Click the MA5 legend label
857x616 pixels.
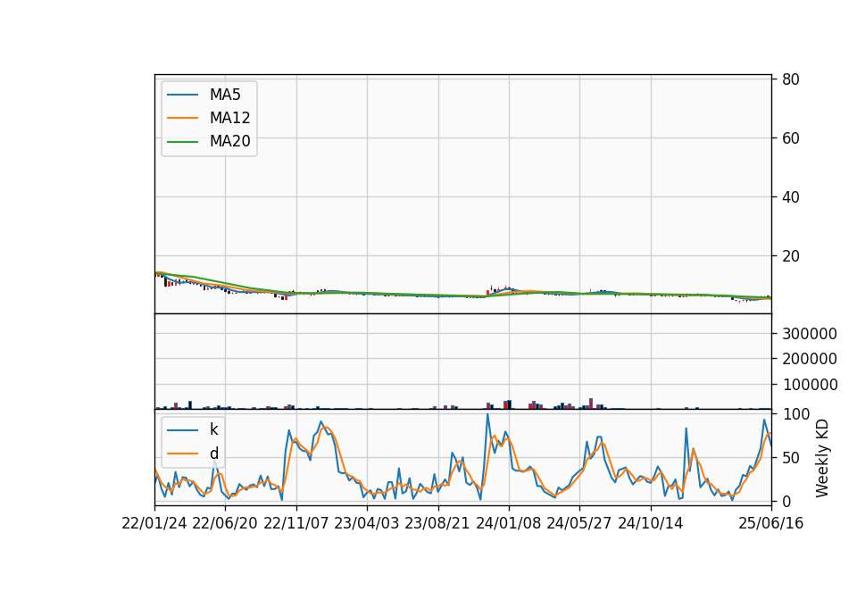[225, 95]
